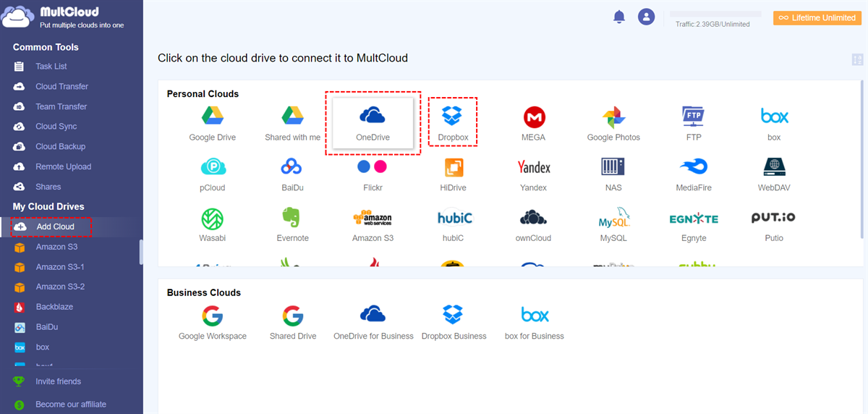Click the traffic usage progress bar
Viewport: 868px width, 414px height.
click(x=715, y=14)
